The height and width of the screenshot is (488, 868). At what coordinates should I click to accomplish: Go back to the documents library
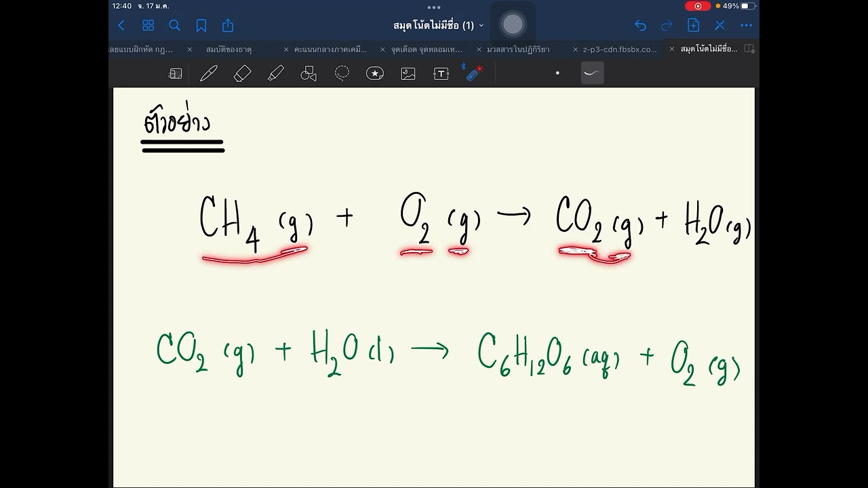point(121,26)
